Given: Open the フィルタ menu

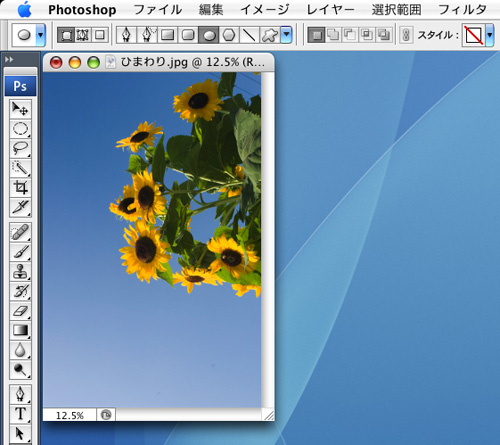Looking at the screenshot, I should click(x=462, y=10).
